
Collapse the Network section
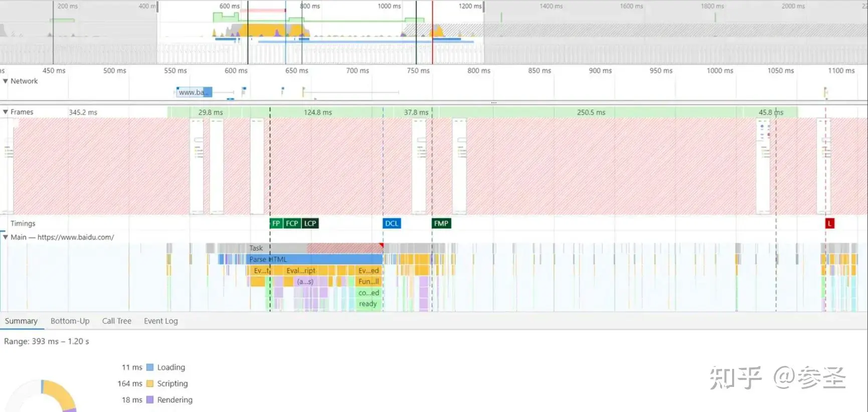click(6, 81)
